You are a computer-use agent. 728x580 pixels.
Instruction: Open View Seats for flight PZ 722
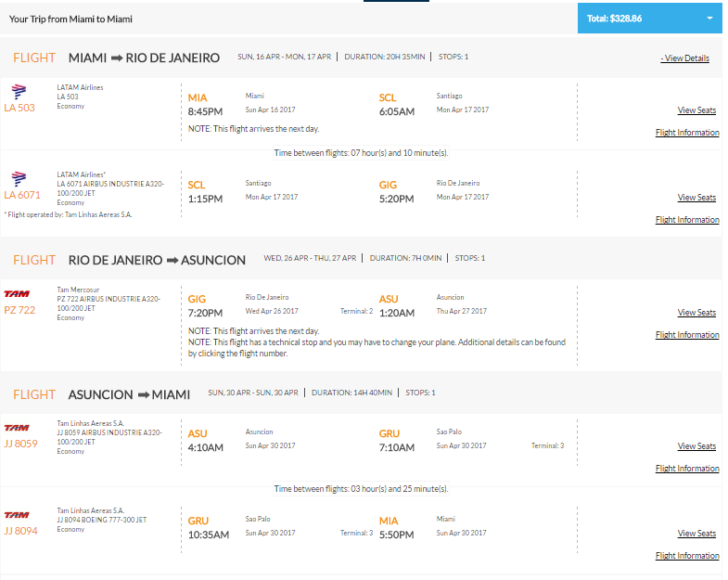point(696,313)
